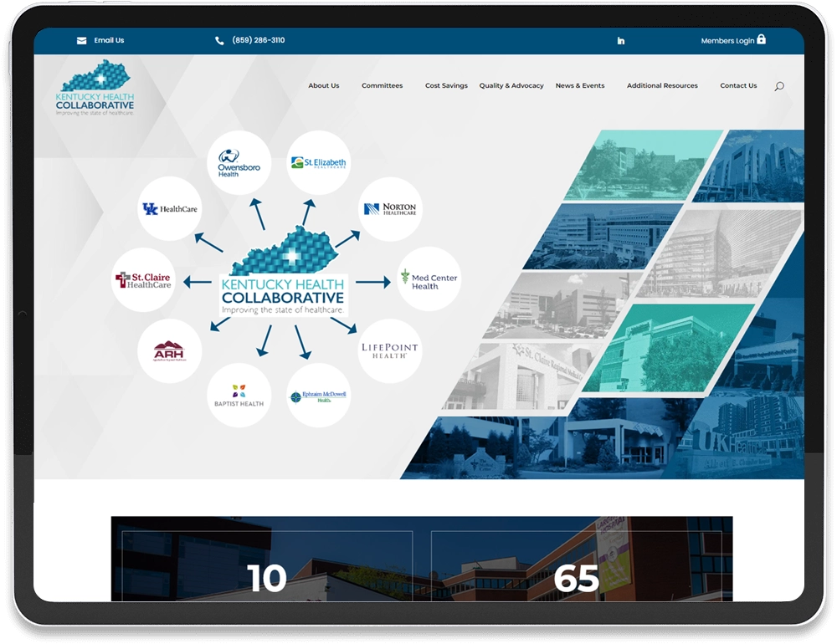Open the Additional Resources dropdown

(x=662, y=85)
